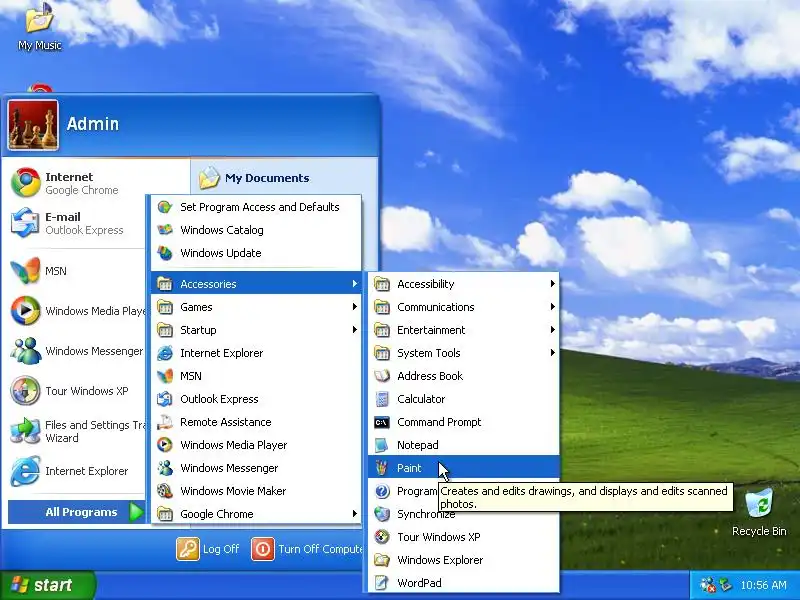This screenshot has width=800, height=600.
Task: Click the taskbar clock 10:56 AM
Action: [764, 585]
